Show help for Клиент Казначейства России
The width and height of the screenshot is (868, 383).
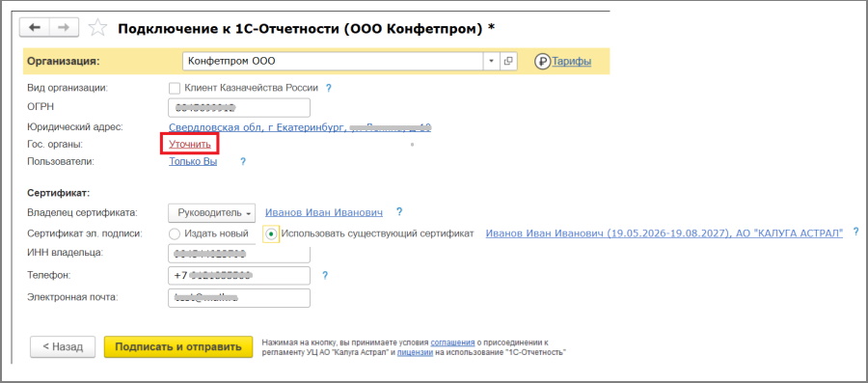(328, 88)
